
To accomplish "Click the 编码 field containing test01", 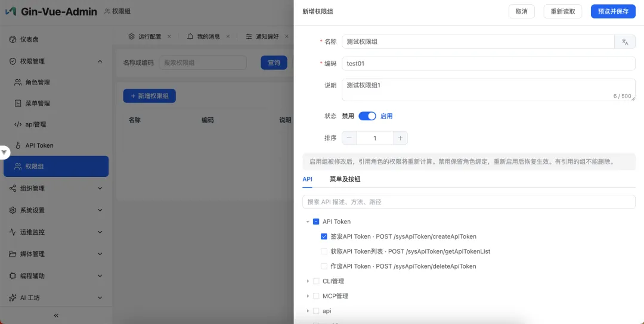I will 489,64.
